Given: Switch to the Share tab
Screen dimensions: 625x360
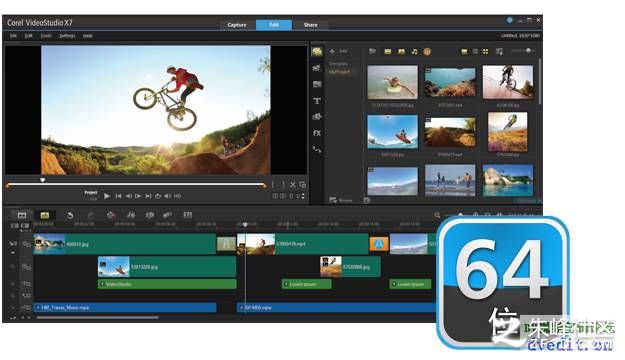Looking at the screenshot, I should pos(311,25).
